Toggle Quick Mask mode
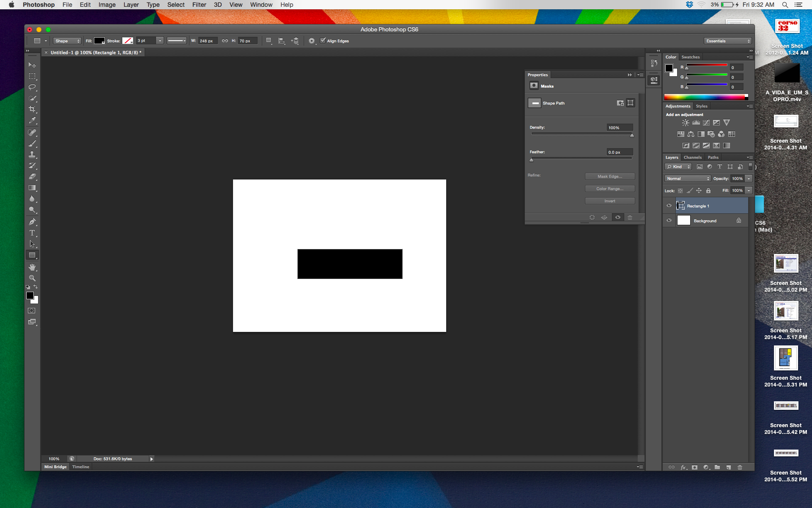Screen dimensions: 812x508 pyautogui.click(x=32, y=310)
